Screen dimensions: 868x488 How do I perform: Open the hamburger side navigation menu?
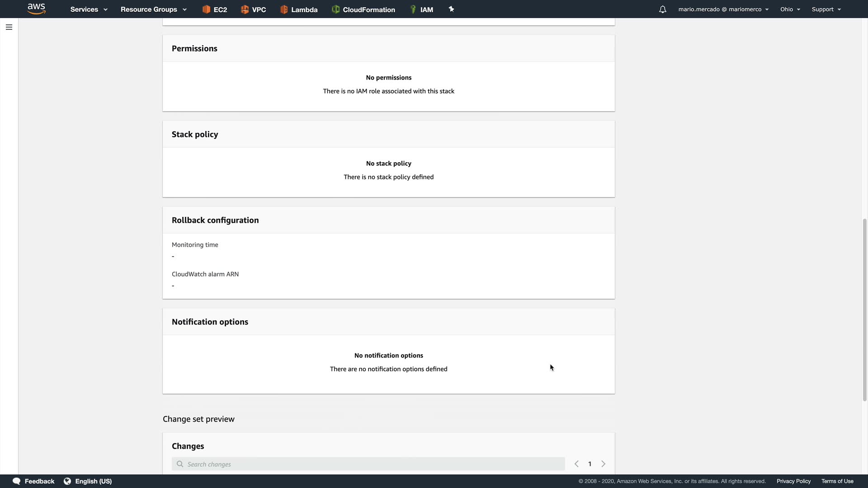coord(9,27)
